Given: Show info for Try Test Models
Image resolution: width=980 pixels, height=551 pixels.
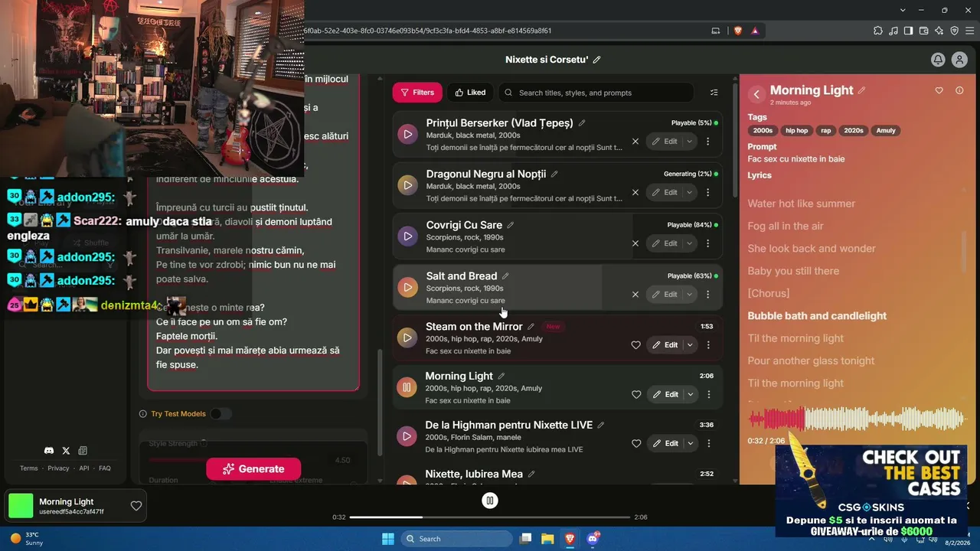Looking at the screenshot, I should coord(143,414).
